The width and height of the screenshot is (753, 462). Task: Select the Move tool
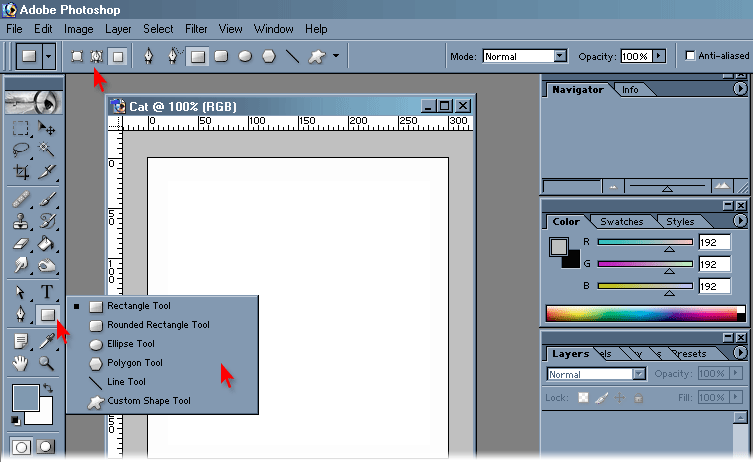click(47, 128)
